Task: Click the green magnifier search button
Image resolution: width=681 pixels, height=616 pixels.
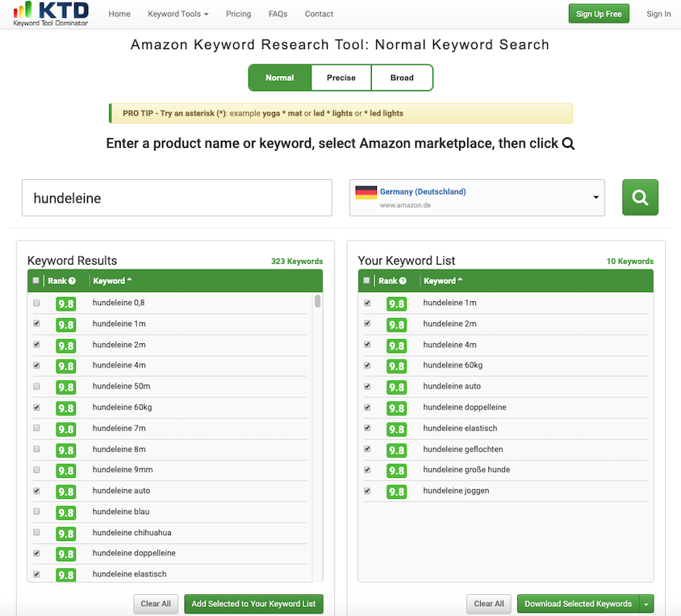Action: click(640, 198)
